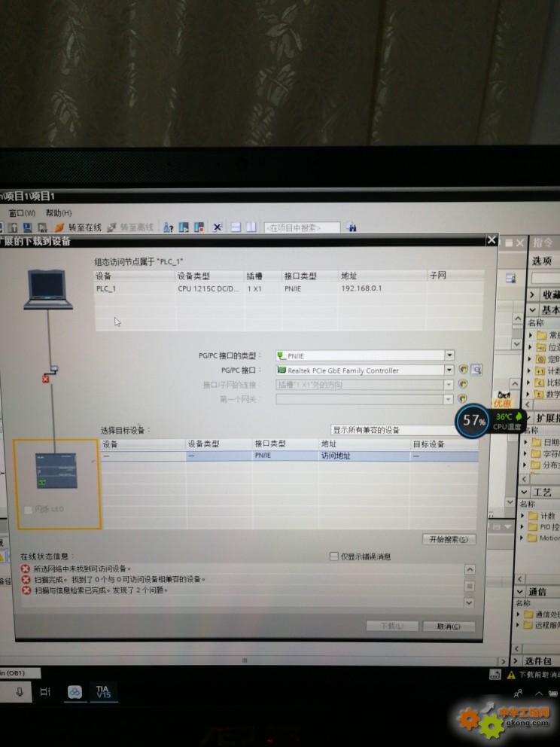Click the greyed Go offline toolbar item
Image resolution: width=560 pixels, height=747 pixels.
(x=130, y=227)
